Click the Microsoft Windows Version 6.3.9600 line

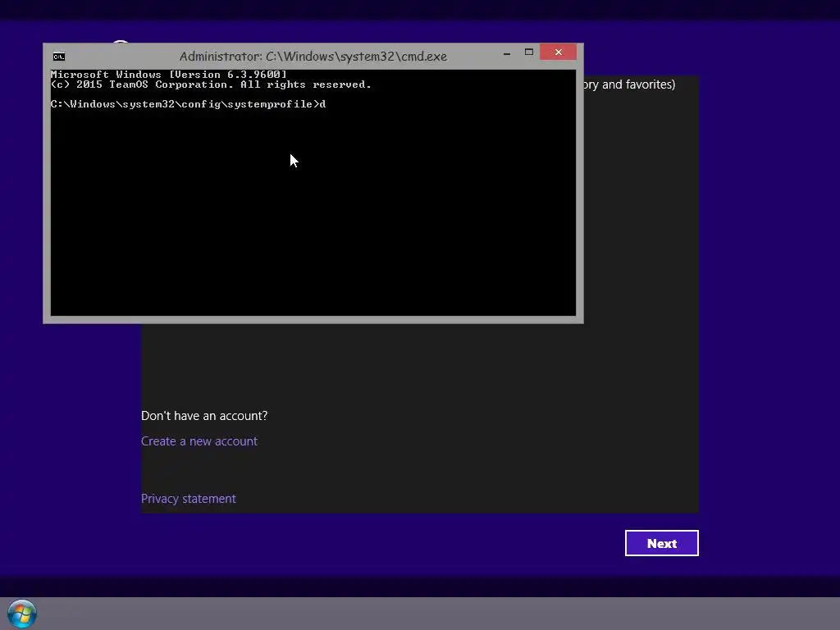[x=169, y=75]
